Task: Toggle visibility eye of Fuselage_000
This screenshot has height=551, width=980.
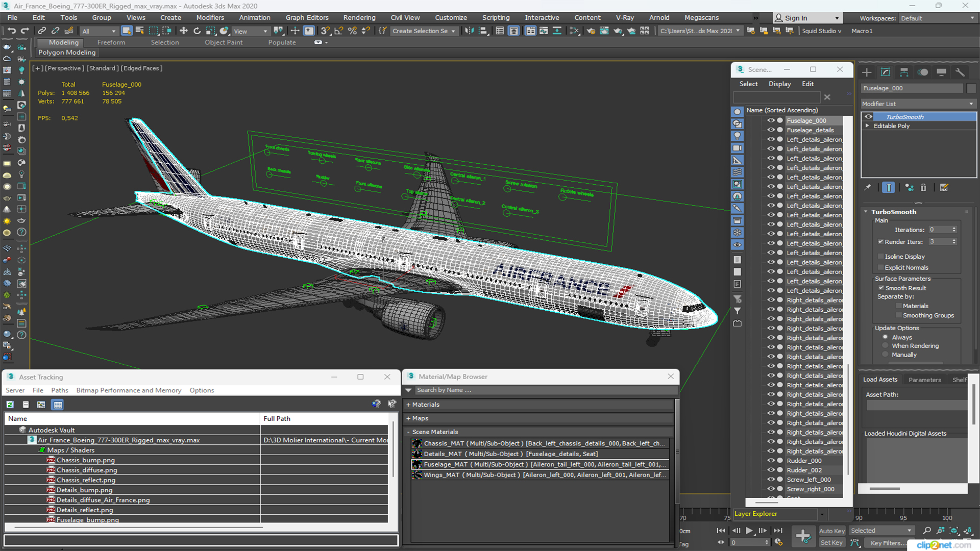Action: [771, 121]
